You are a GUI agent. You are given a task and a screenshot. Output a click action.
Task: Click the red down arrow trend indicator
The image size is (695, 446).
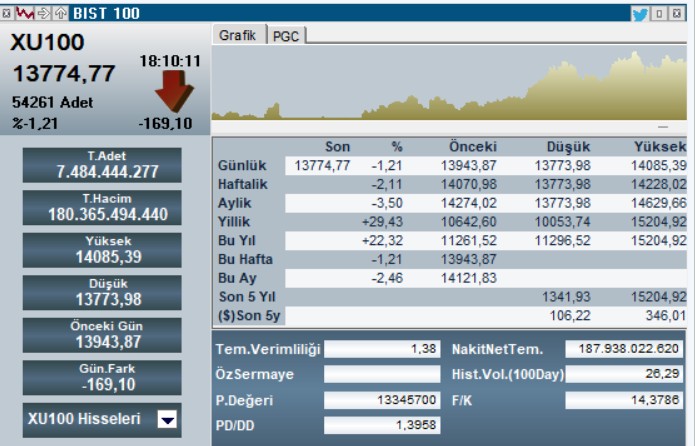(x=174, y=91)
